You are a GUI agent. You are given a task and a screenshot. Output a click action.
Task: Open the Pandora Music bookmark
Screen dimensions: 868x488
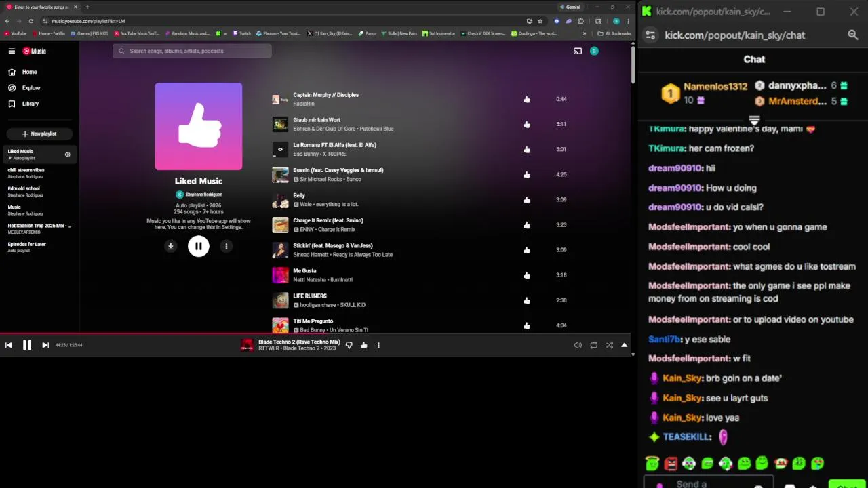pos(188,33)
